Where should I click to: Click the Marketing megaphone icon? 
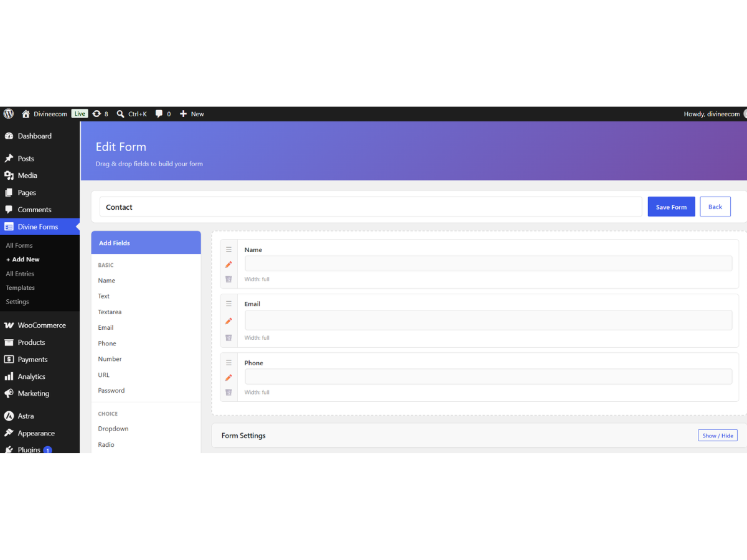tap(9, 393)
